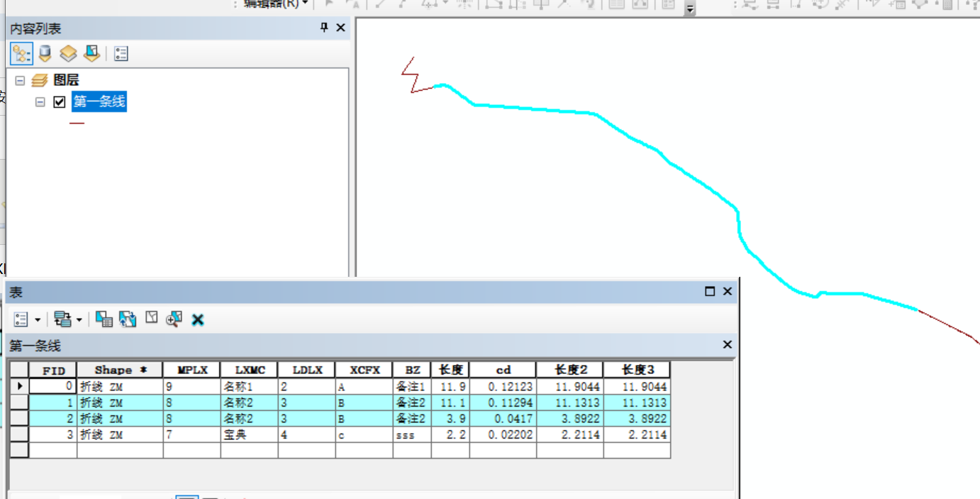The image size is (980, 499).
Task: Click Select By Attributes icon
Action: 104,319
